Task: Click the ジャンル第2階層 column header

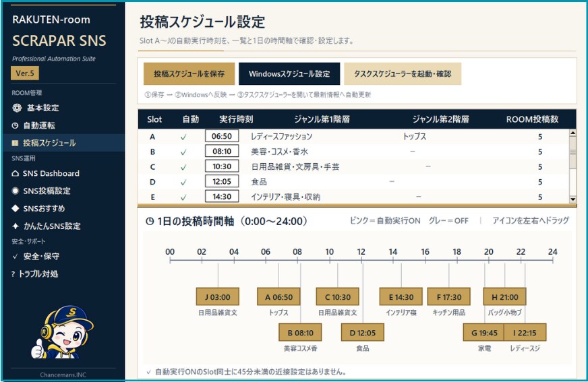Action: pyautogui.click(x=440, y=119)
